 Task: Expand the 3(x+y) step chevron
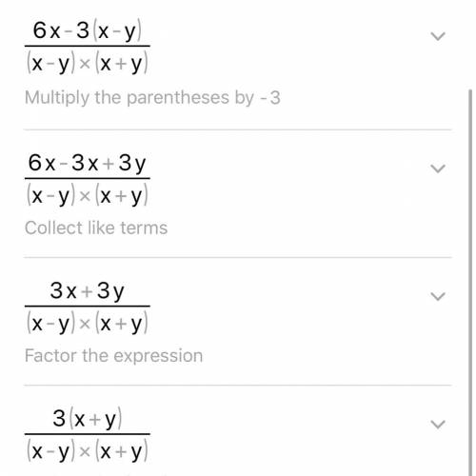(x=438, y=424)
